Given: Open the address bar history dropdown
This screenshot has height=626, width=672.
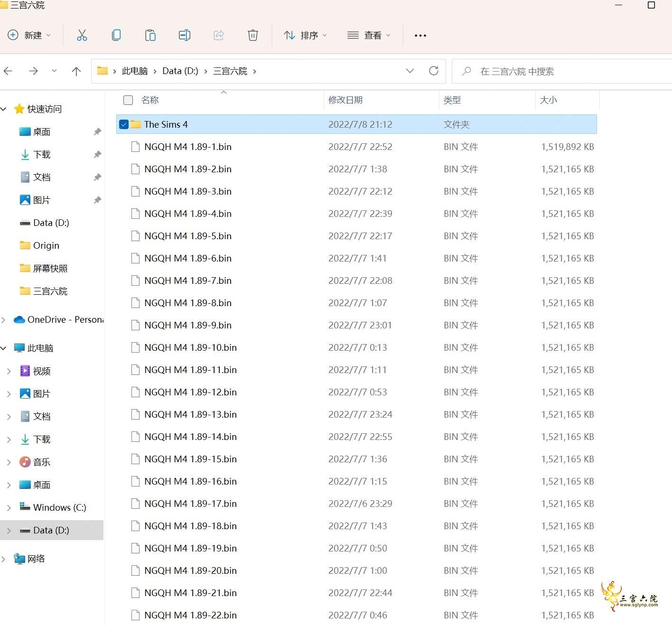Looking at the screenshot, I should click(410, 71).
